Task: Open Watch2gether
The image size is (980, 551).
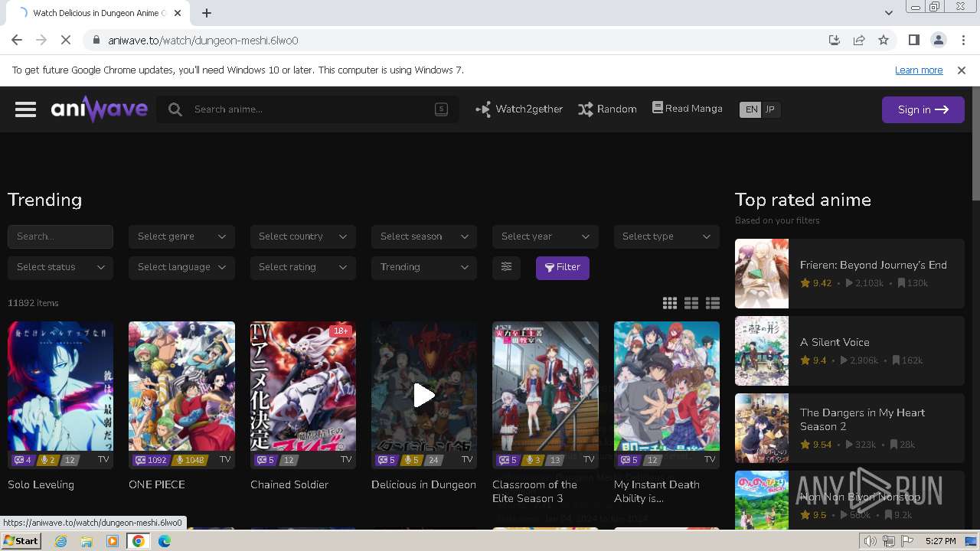Action: [519, 109]
